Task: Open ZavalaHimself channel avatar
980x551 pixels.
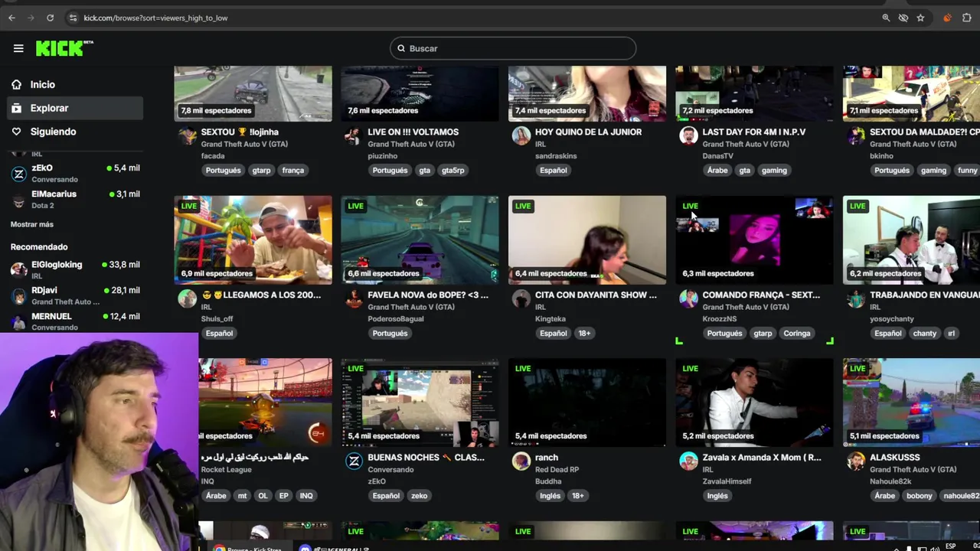Action: 688,461
